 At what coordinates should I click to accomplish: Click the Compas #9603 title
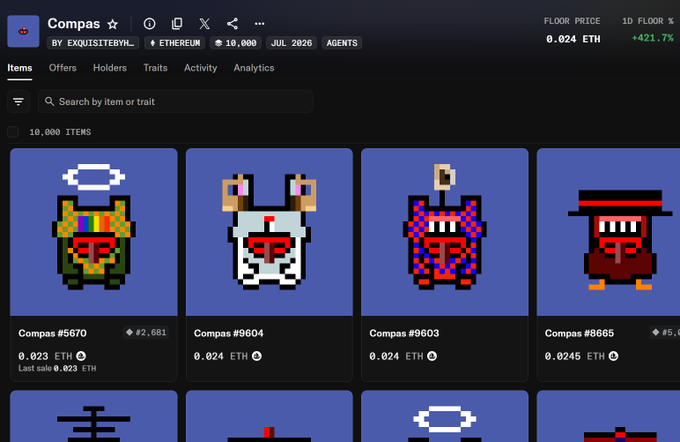404,333
